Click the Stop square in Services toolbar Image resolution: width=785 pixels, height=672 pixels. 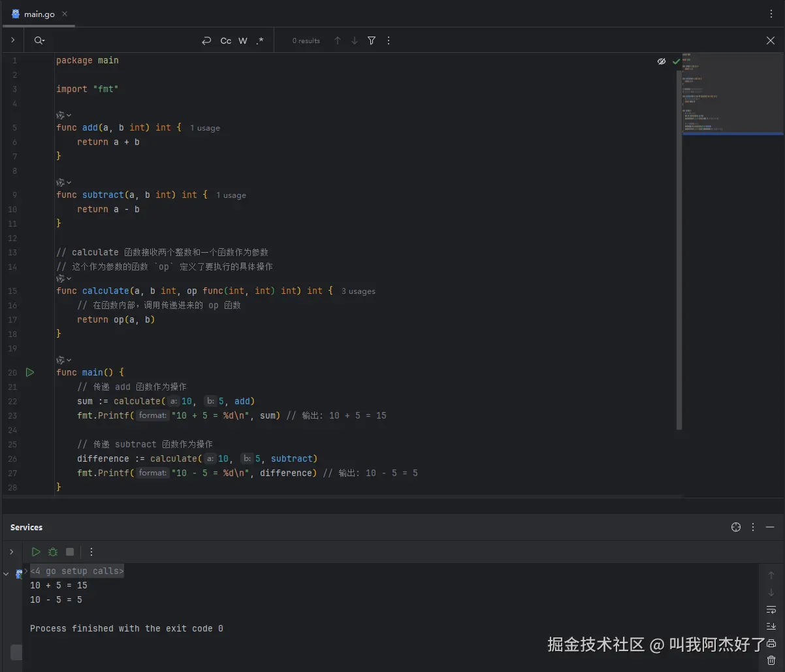70,552
